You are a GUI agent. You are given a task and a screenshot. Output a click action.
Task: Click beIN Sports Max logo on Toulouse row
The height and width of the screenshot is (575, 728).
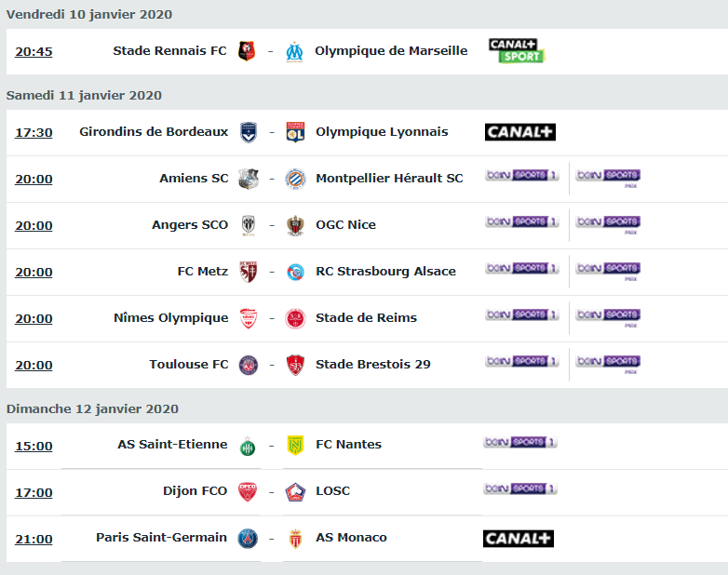(608, 365)
